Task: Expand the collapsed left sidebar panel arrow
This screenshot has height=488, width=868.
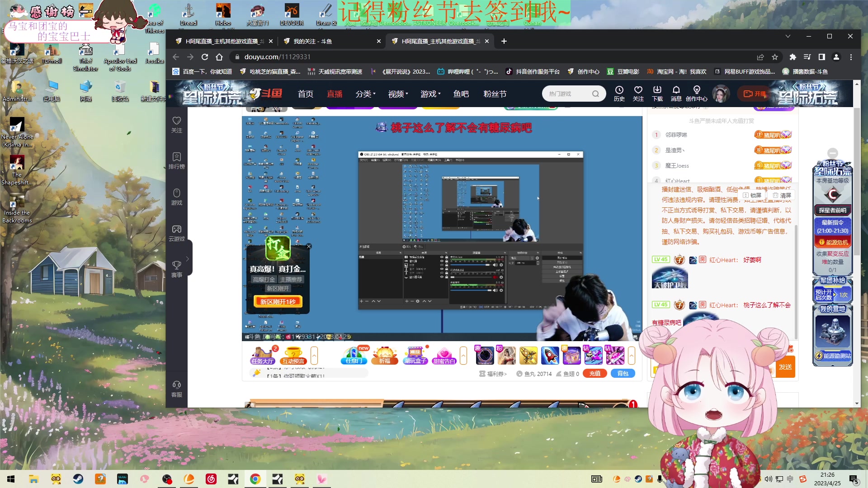Action: pyautogui.click(x=188, y=258)
